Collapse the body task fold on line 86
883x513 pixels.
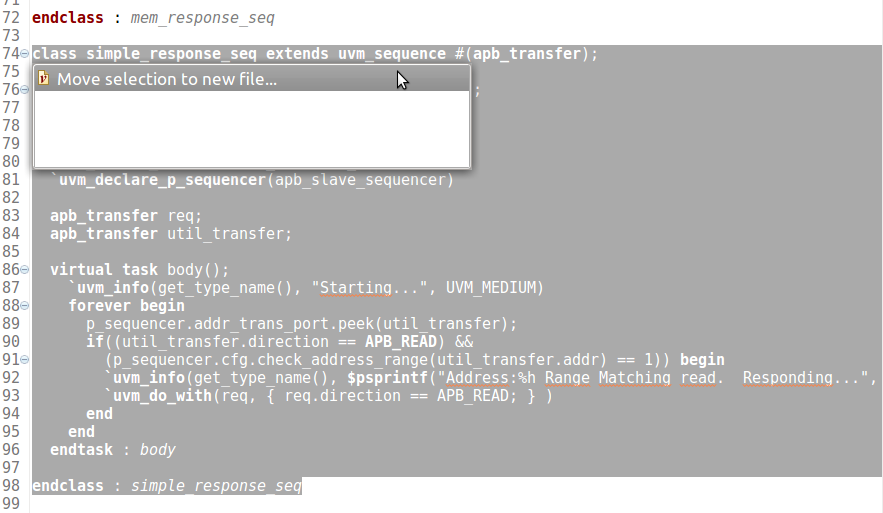click(25, 270)
